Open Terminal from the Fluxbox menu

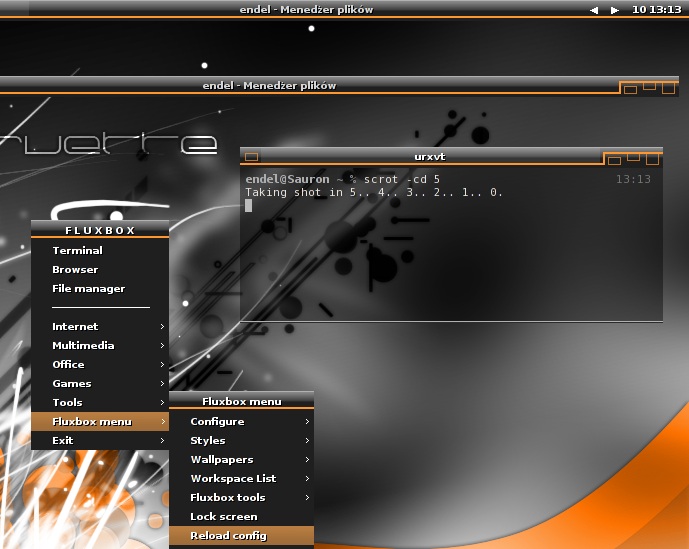pos(100,250)
